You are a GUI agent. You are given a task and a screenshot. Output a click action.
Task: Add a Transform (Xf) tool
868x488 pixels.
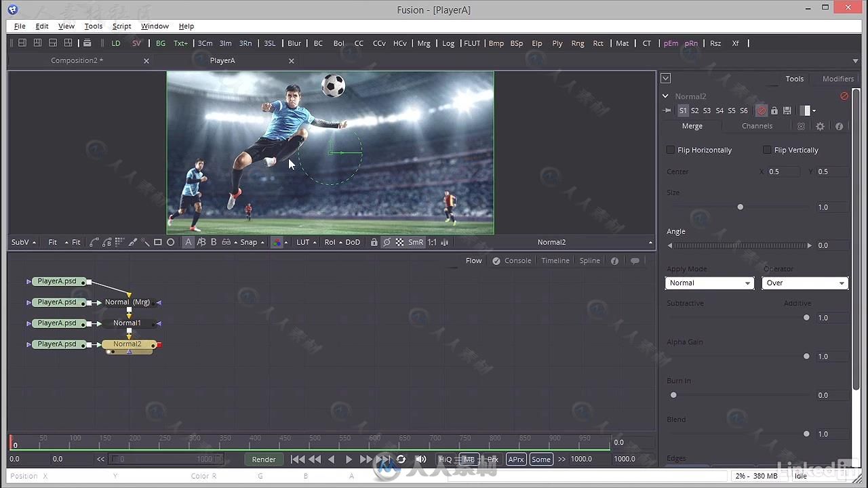click(x=736, y=43)
